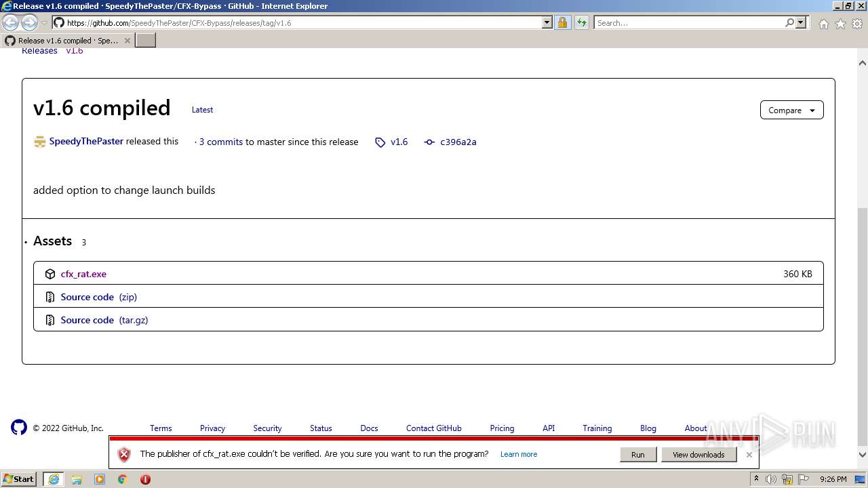Click the package icon beside cfx_rat.exe
This screenshot has height=488, width=868.
(50, 274)
